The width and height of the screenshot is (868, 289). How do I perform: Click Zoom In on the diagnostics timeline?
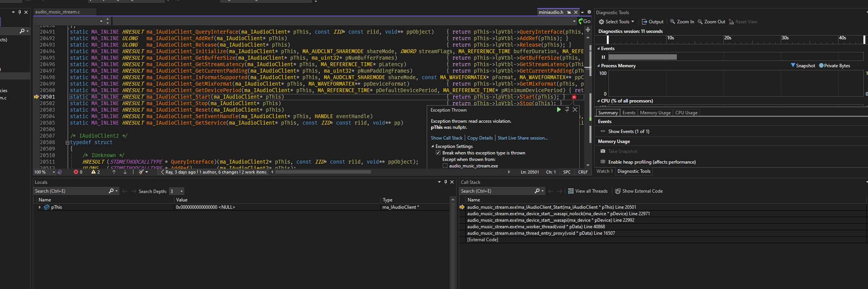[682, 22]
